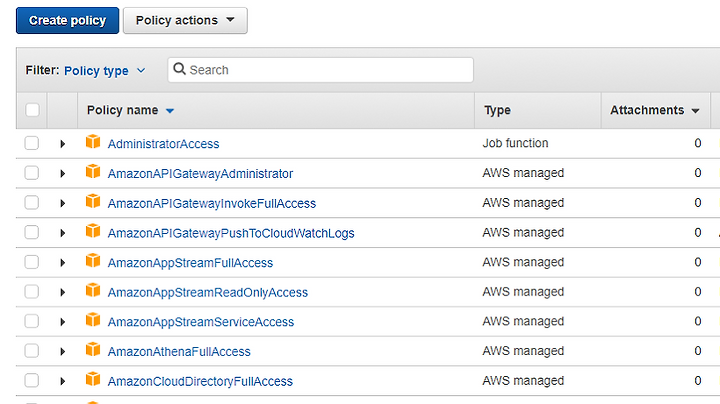
Task: Open the AmazonAPIGatewayInvokeFullAccess policy link
Action: coord(212,204)
